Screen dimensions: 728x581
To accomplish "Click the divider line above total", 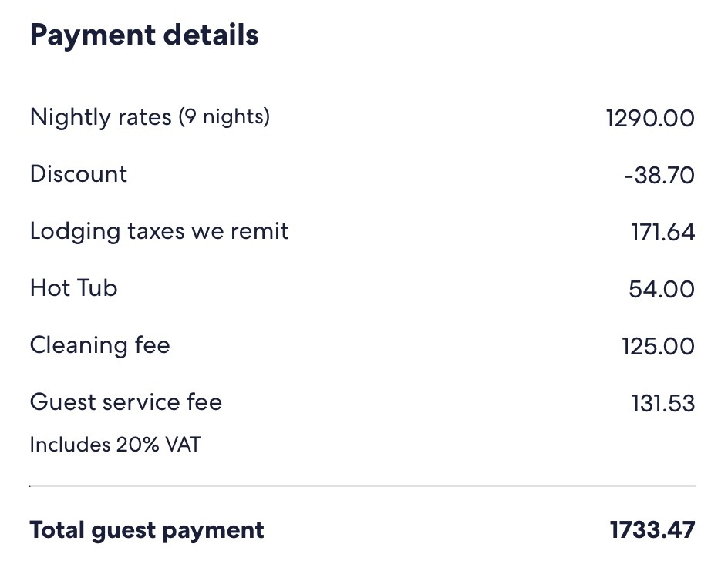I will coord(362,486).
